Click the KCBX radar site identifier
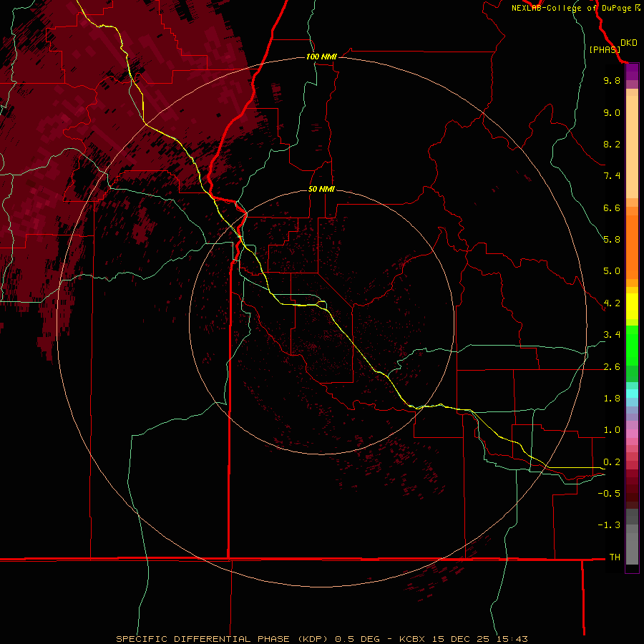644x644 pixels. tap(413, 639)
